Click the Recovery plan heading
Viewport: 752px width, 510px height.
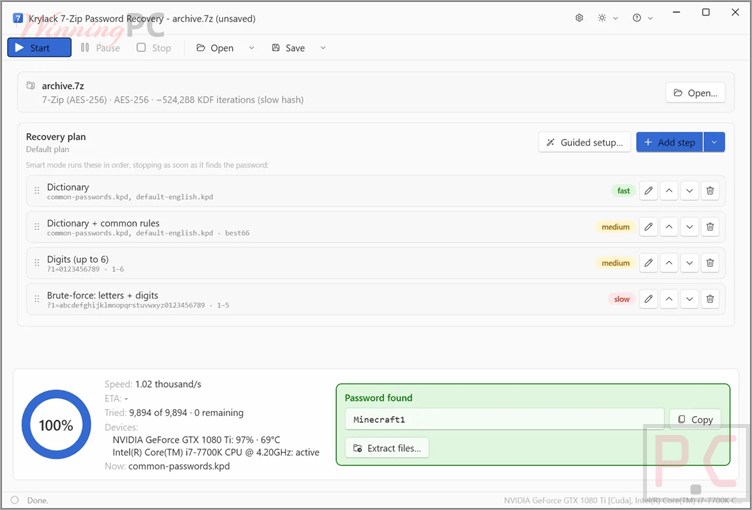pos(56,137)
